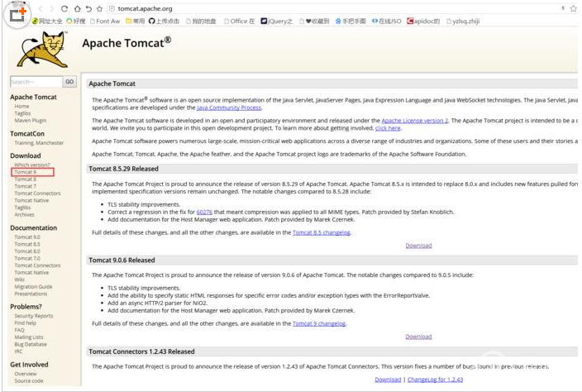
Task: Click the browser reload icon
Action: click(64, 8)
